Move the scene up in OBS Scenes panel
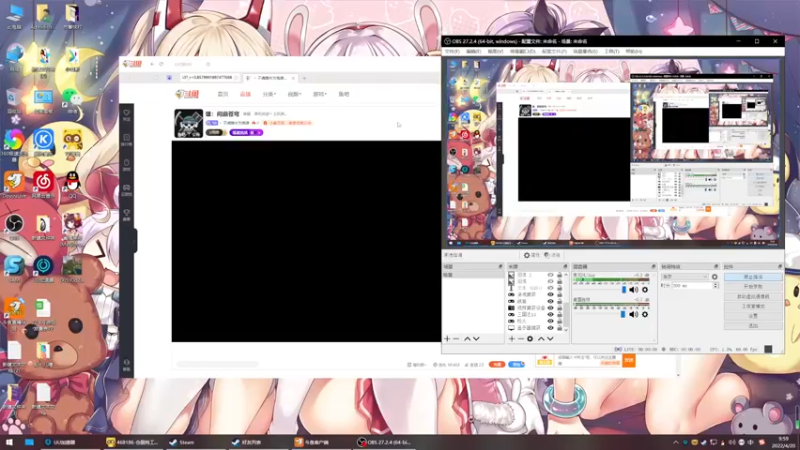 point(467,339)
